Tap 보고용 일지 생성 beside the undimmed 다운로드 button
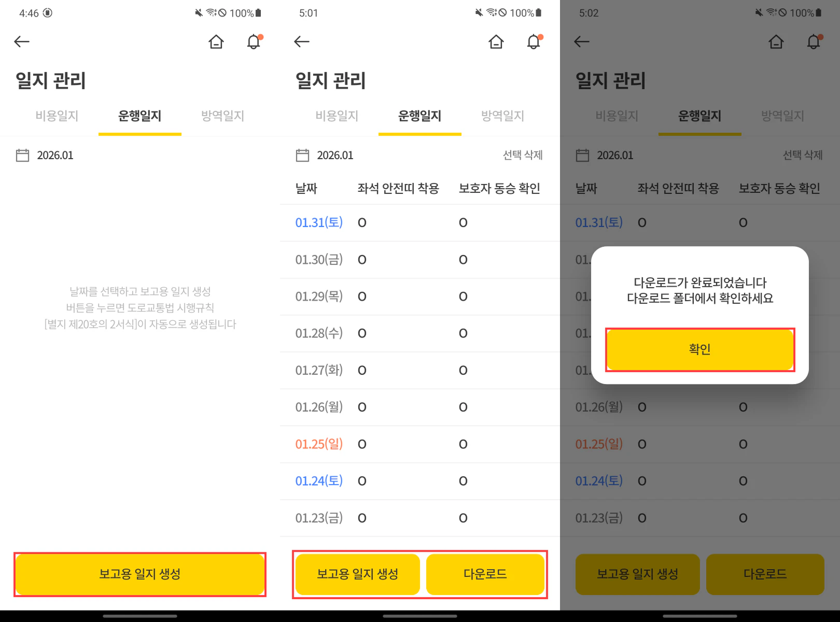 357,574
